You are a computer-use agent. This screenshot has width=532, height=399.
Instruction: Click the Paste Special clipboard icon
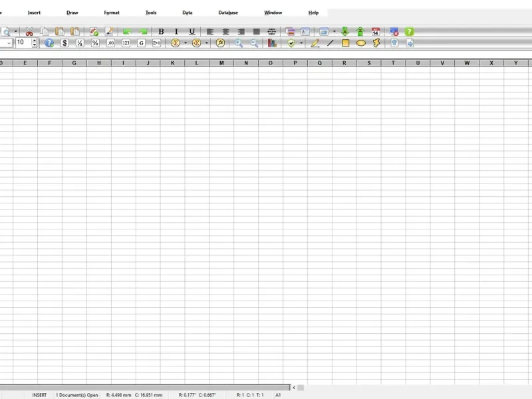[75, 31]
